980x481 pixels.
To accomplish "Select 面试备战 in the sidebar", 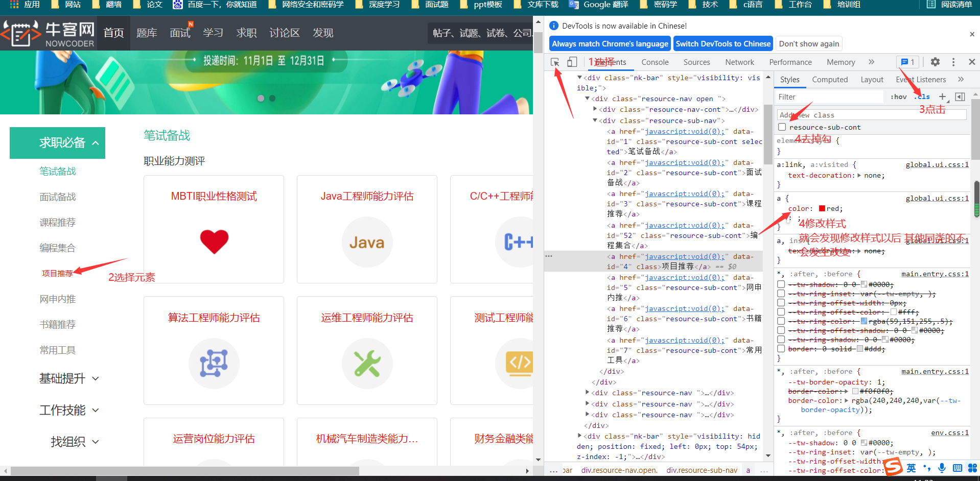I will pyautogui.click(x=58, y=197).
